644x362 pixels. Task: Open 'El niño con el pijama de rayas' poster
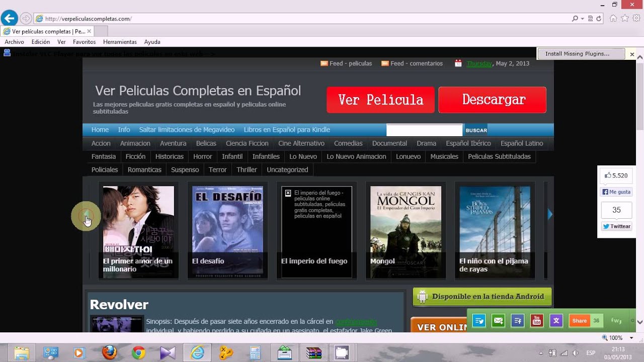point(495,231)
